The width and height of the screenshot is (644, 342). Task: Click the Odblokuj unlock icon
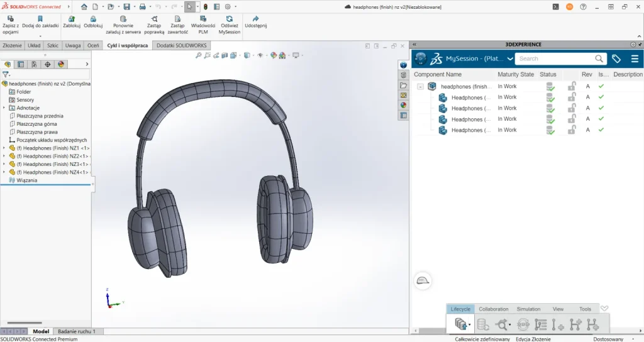pos(93,18)
